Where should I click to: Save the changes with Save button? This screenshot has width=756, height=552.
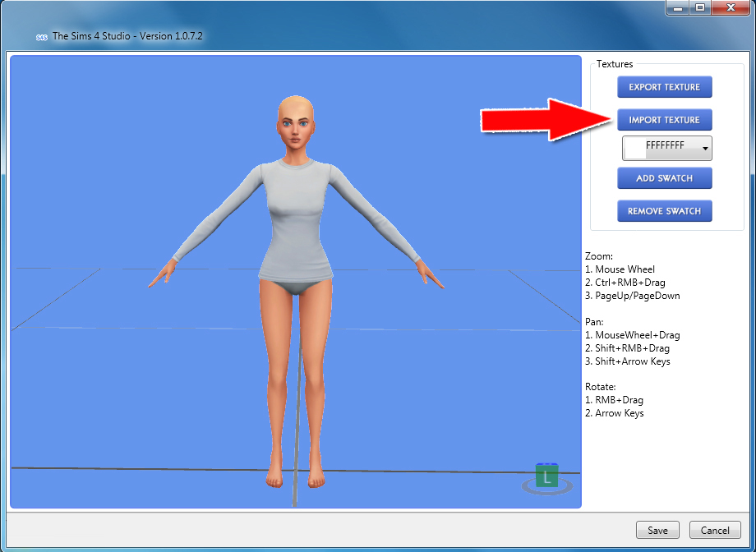[657, 531]
